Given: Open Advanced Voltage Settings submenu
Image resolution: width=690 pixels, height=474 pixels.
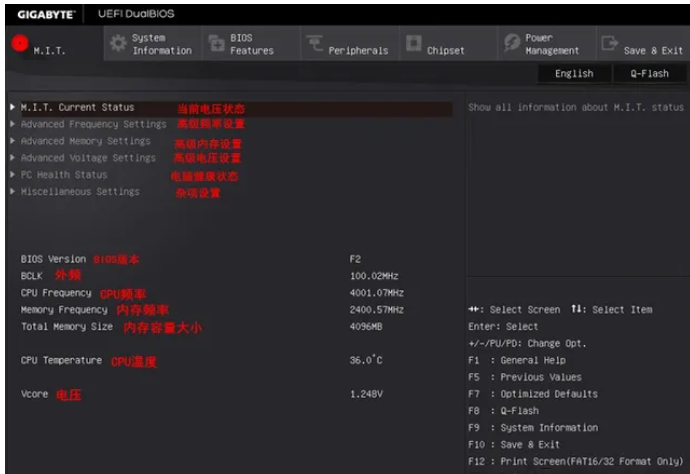Looking at the screenshot, I should click(x=88, y=158).
